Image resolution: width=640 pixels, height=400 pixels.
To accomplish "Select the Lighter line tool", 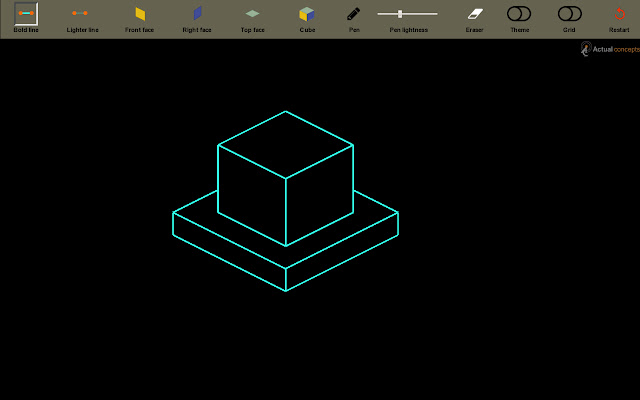I will (x=80, y=13).
